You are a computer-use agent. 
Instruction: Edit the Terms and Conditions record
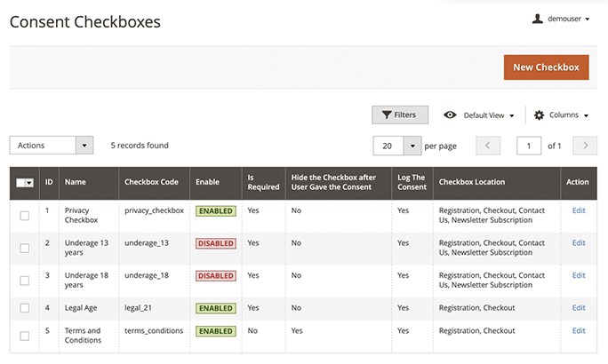click(579, 330)
